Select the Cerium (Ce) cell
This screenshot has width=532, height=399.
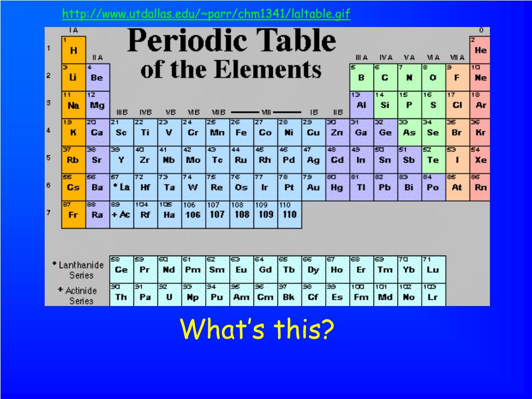(122, 270)
